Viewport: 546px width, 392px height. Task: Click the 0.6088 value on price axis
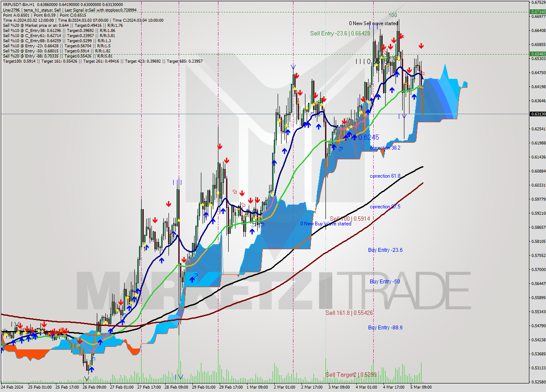538,171
